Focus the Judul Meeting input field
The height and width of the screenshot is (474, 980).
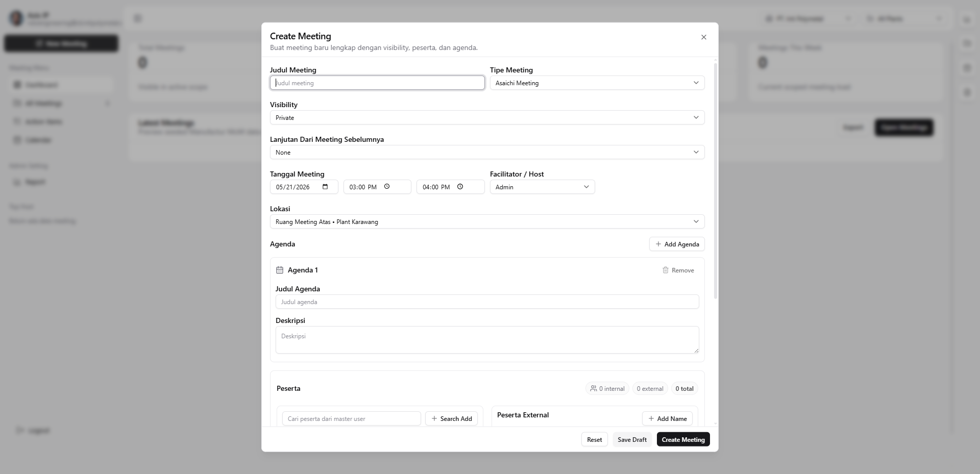(x=377, y=83)
